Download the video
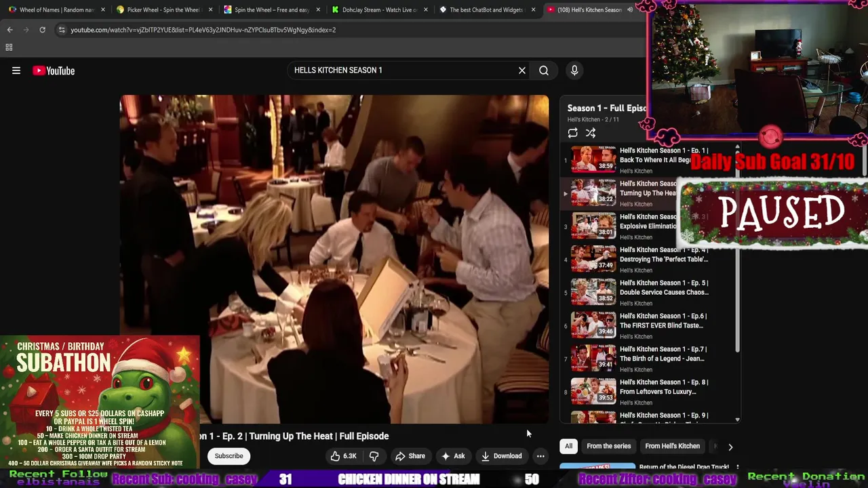 click(x=502, y=456)
